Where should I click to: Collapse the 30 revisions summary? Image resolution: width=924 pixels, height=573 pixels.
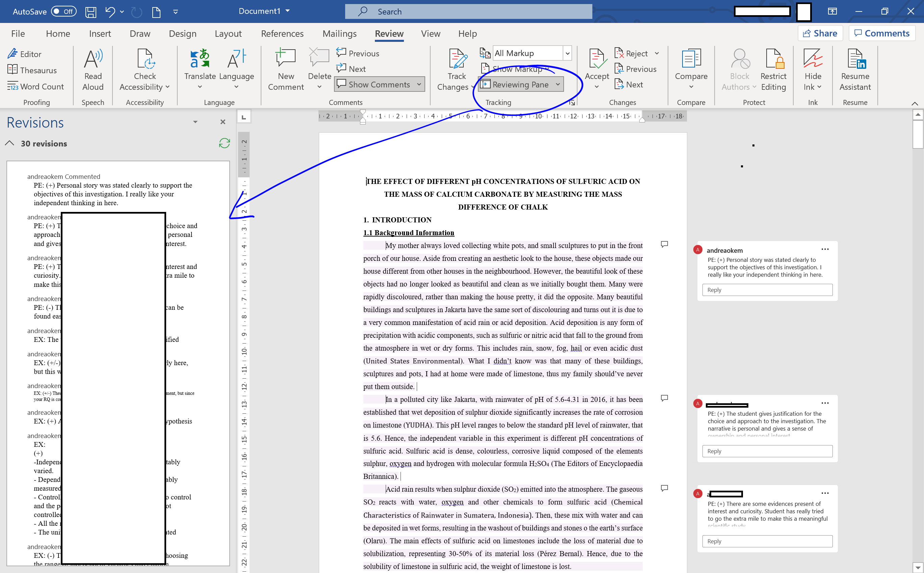tap(9, 143)
